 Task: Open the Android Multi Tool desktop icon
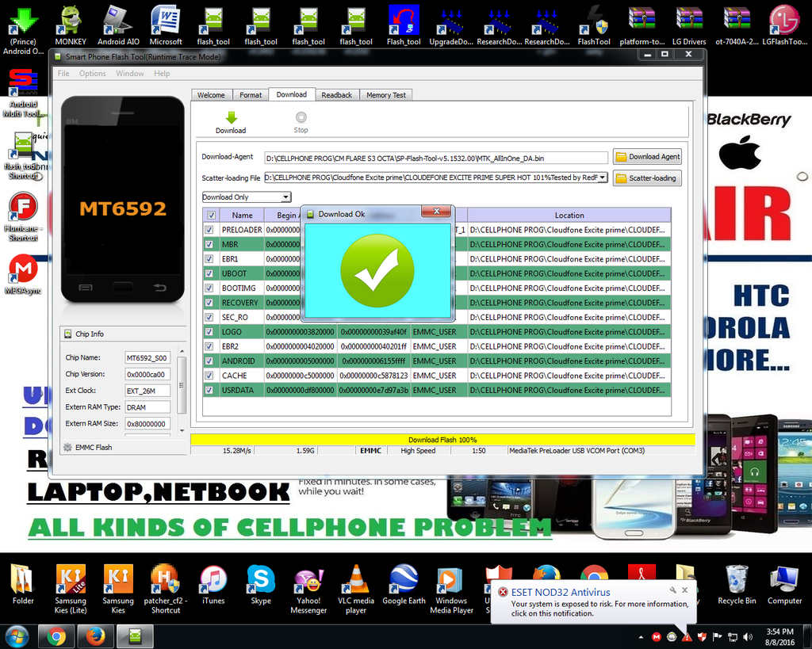tap(23, 94)
